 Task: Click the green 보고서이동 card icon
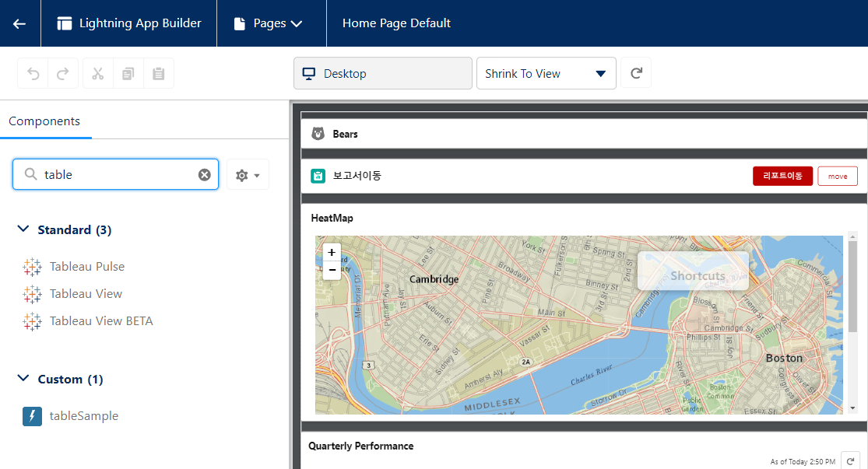coord(318,177)
